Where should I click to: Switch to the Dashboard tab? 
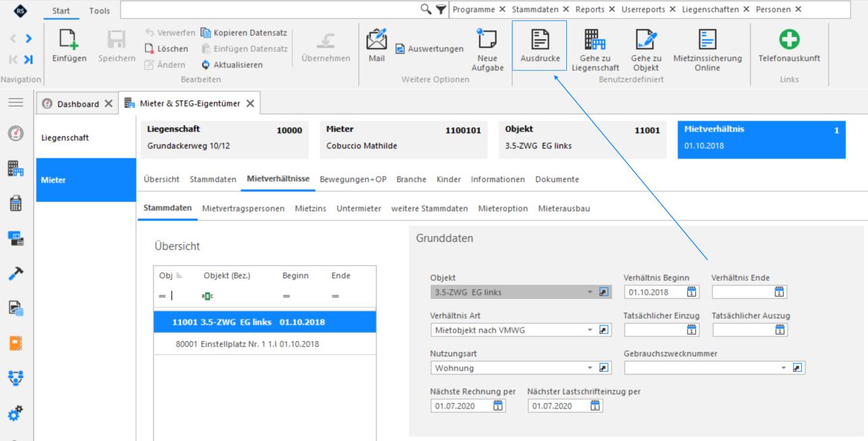pyautogui.click(x=78, y=104)
